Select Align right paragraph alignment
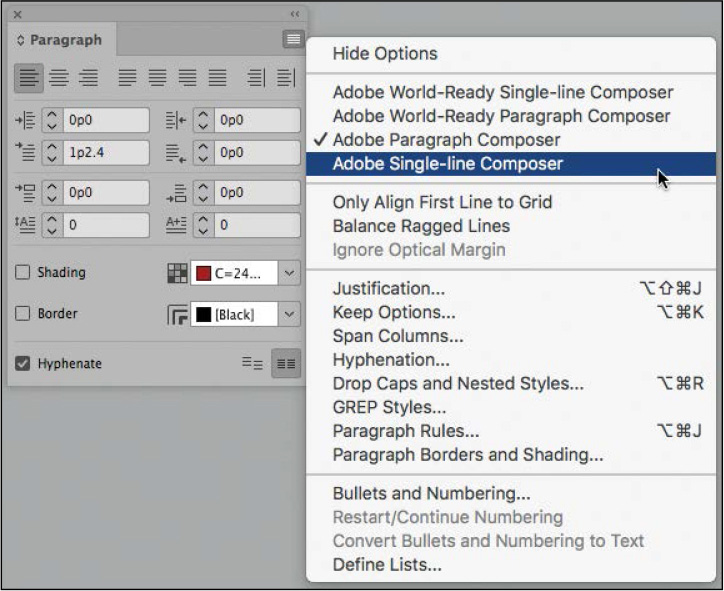724x591 pixels. [x=88, y=78]
